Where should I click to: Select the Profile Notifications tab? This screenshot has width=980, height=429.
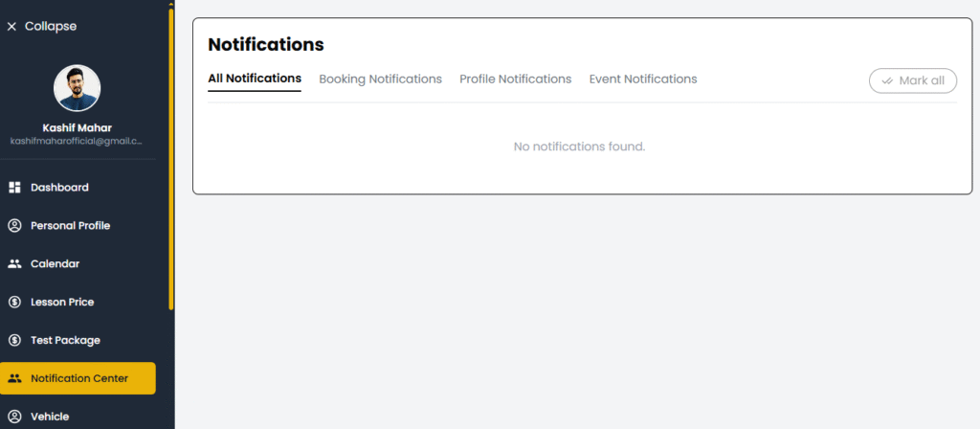(515, 79)
